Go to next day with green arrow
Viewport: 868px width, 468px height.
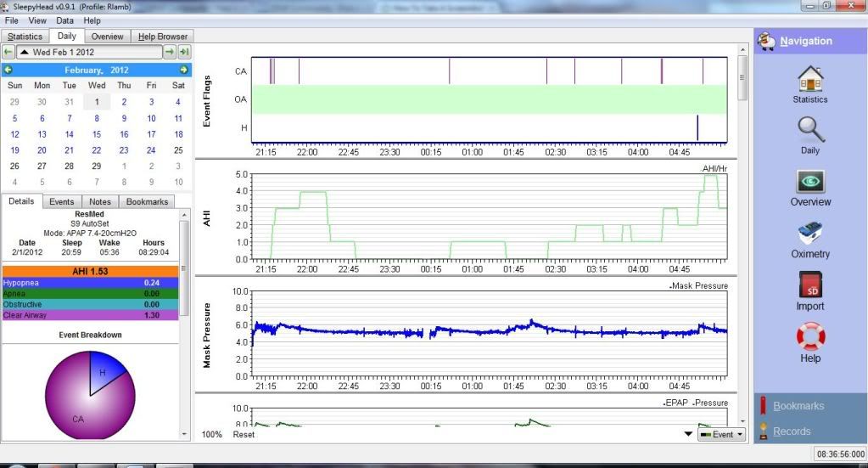[170, 52]
